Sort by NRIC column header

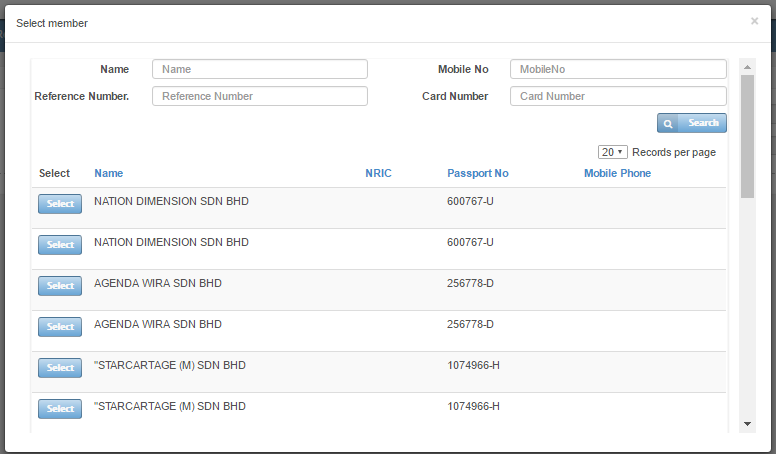[378, 173]
